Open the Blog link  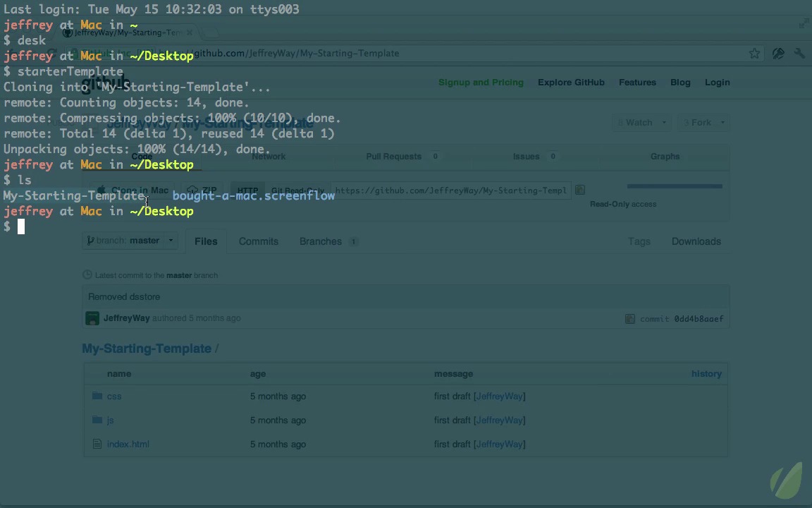click(x=680, y=83)
